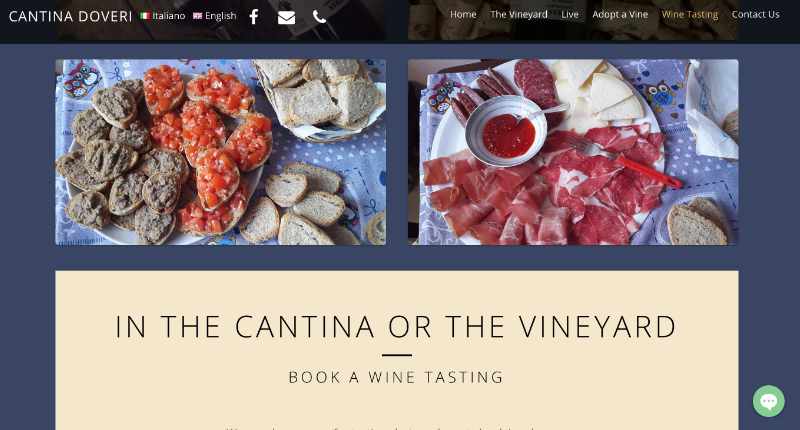This screenshot has height=430, width=800.
Task: Click the phone call icon
Action: (x=319, y=17)
